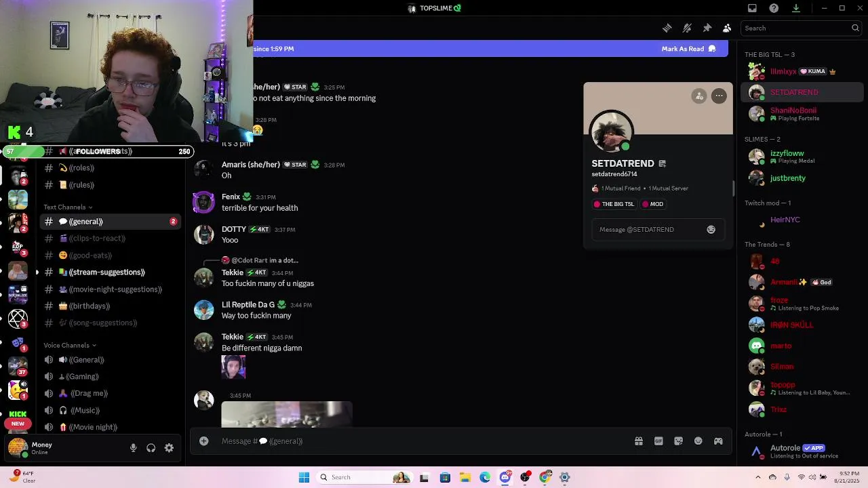Collapse the Voice Channels category
This screenshot has height=488, width=868.
click(70, 346)
